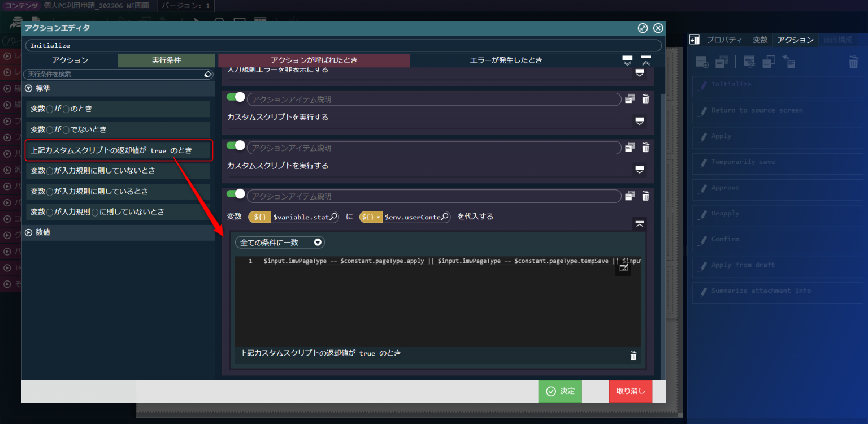Click the magnifier in $env.userConte field

coord(445,217)
